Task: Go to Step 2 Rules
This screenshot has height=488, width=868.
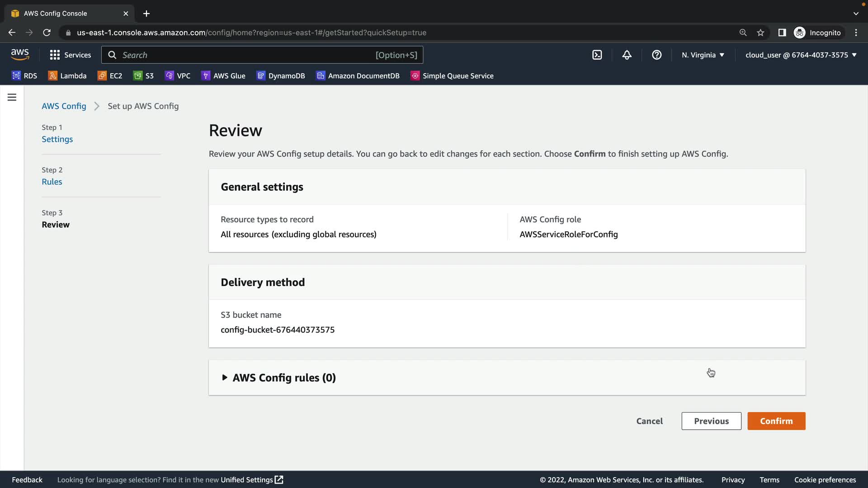Action: point(52,182)
